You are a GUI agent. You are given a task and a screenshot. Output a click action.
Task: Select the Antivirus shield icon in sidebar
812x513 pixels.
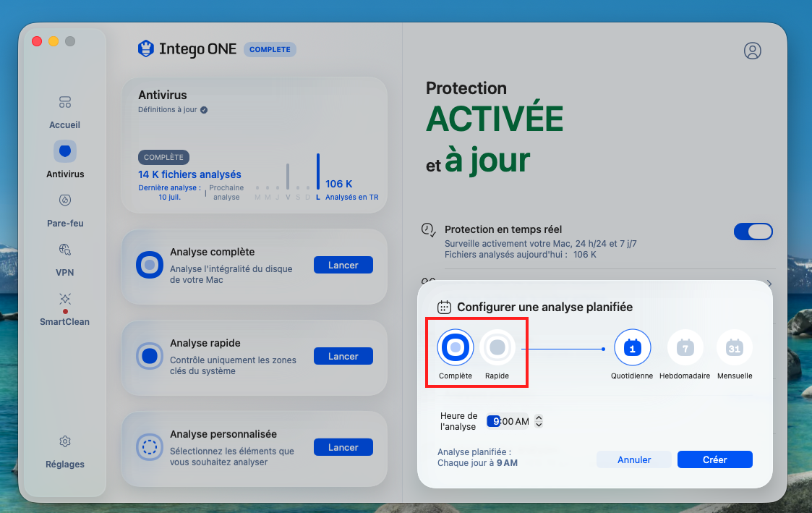pyautogui.click(x=65, y=151)
